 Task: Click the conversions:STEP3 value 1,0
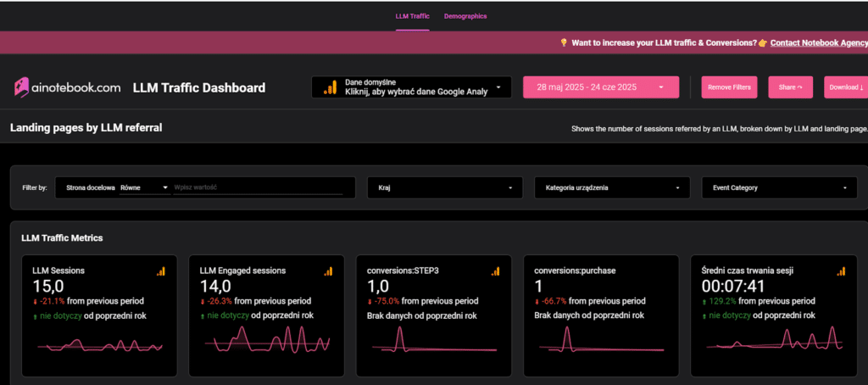tap(377, 286)
